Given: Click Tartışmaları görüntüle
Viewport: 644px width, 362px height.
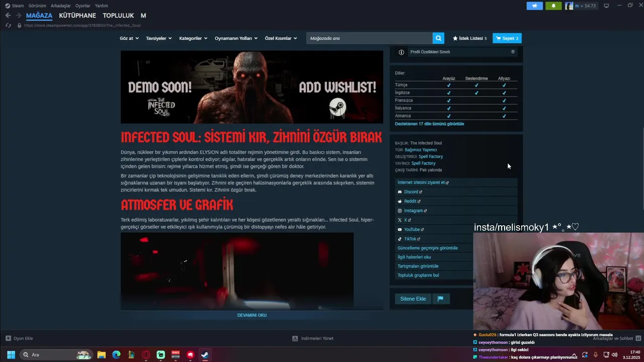Looking at the screenshot, I should coord(418,266).
